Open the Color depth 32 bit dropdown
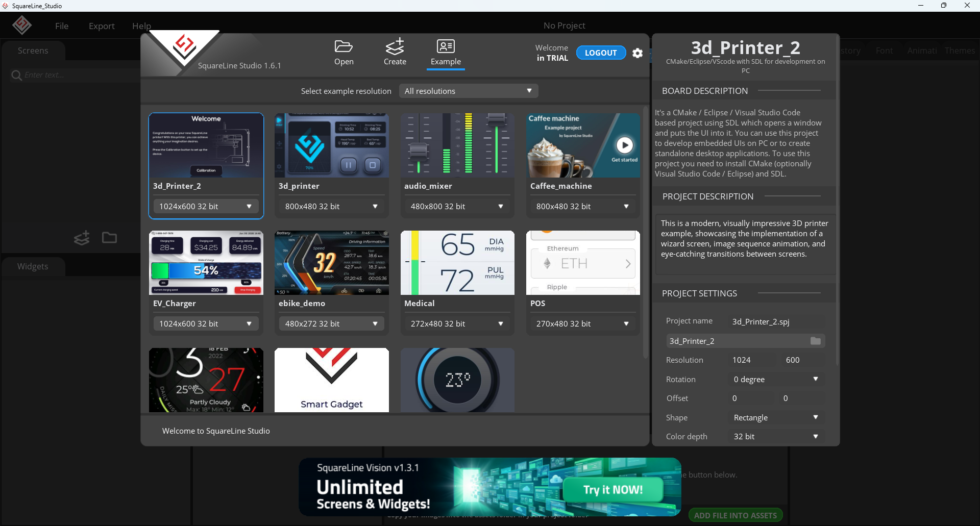The height and width of the screenshot is (526, 980). point(776,436)
